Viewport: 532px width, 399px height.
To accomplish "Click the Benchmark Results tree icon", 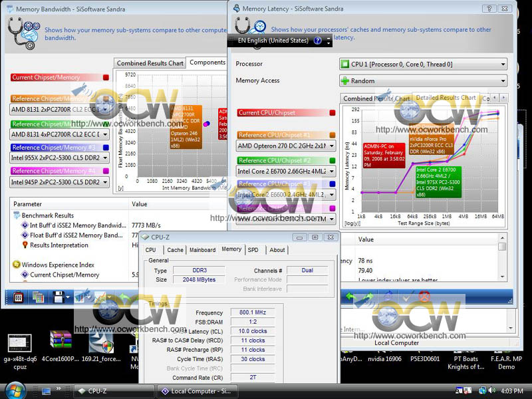I will tap(16, 215).
